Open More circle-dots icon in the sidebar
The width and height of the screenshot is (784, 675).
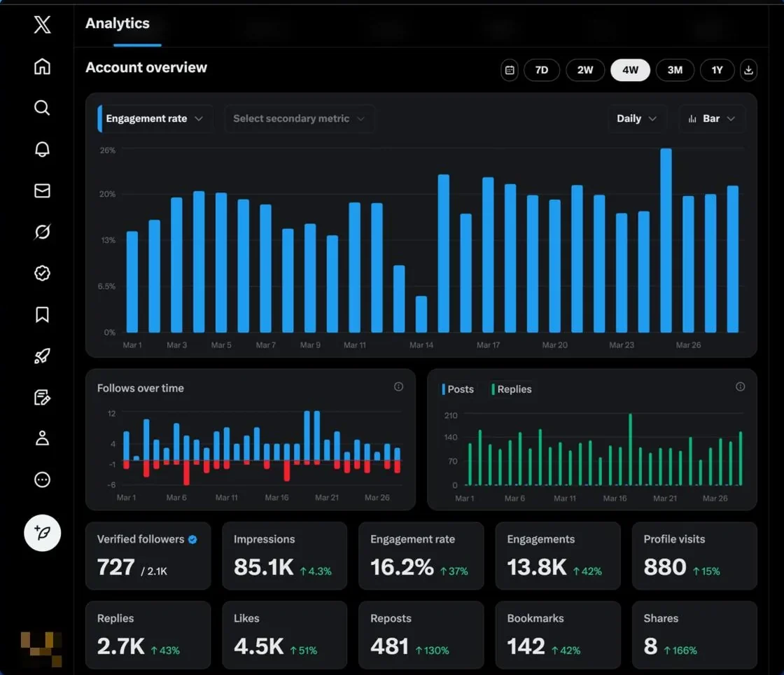[43, 480]
